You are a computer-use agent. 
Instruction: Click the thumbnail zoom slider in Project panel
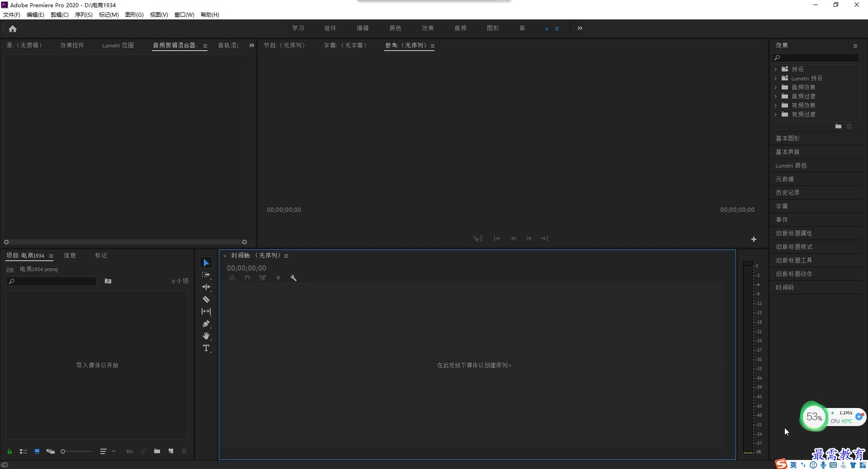(x=76, y=451)
